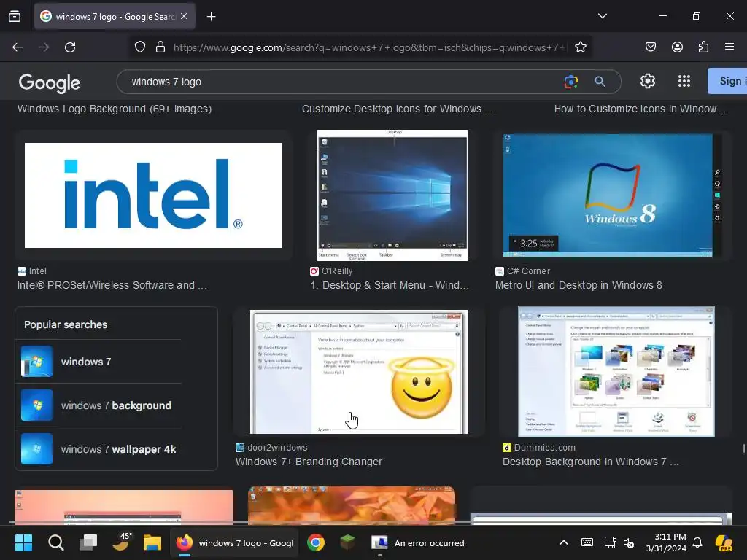
Task: Open File Explorer from the taskbar
Action: (152, 542)
